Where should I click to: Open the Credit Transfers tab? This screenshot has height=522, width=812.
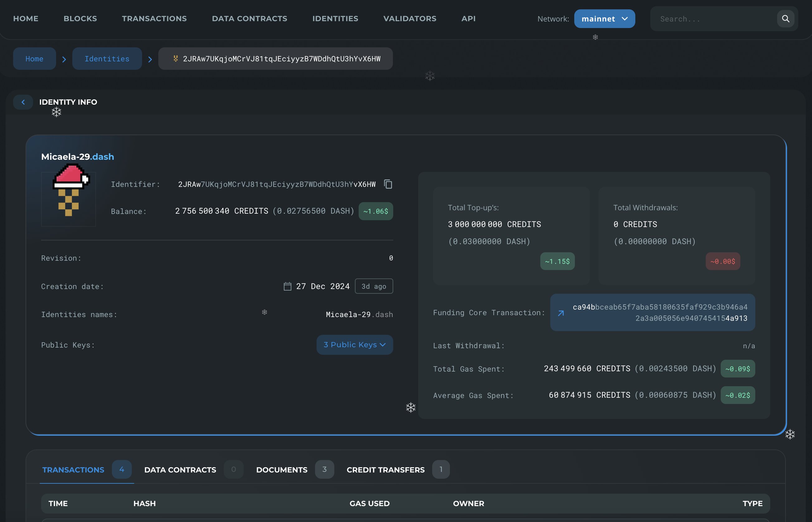[x=385, y=470]
